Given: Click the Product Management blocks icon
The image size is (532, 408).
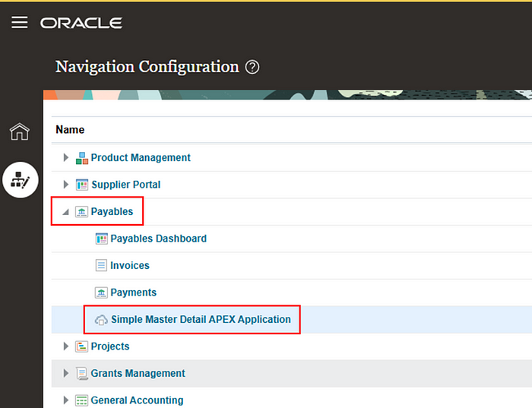Looking at the screenshot, I should [82, 158].
